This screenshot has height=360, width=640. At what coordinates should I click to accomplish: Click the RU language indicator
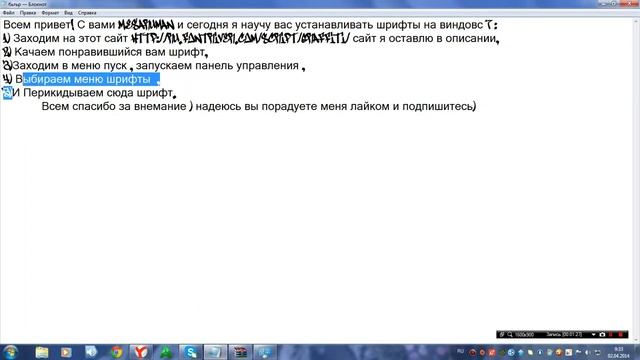460,351
